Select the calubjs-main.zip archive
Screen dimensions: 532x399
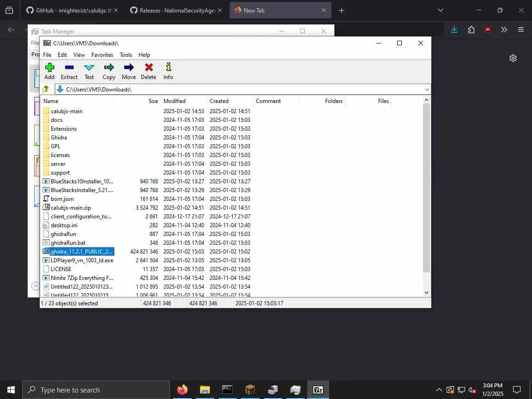pos(71,208)
